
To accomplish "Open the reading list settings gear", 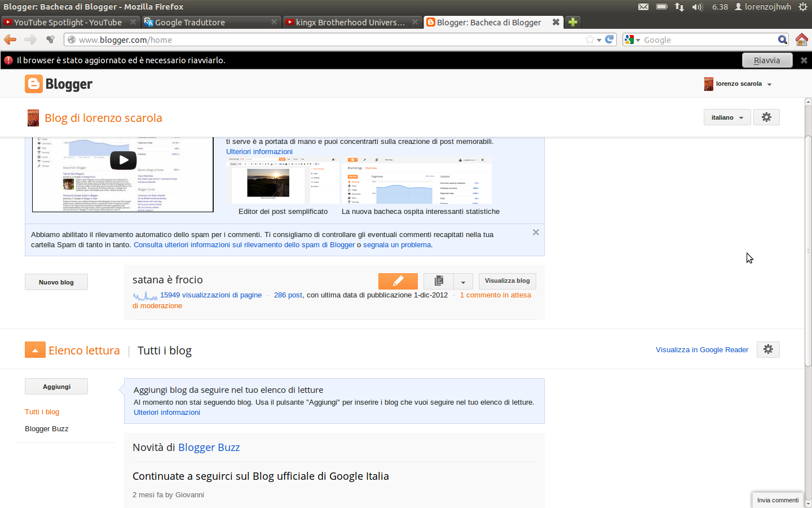I will coord(768,349).
